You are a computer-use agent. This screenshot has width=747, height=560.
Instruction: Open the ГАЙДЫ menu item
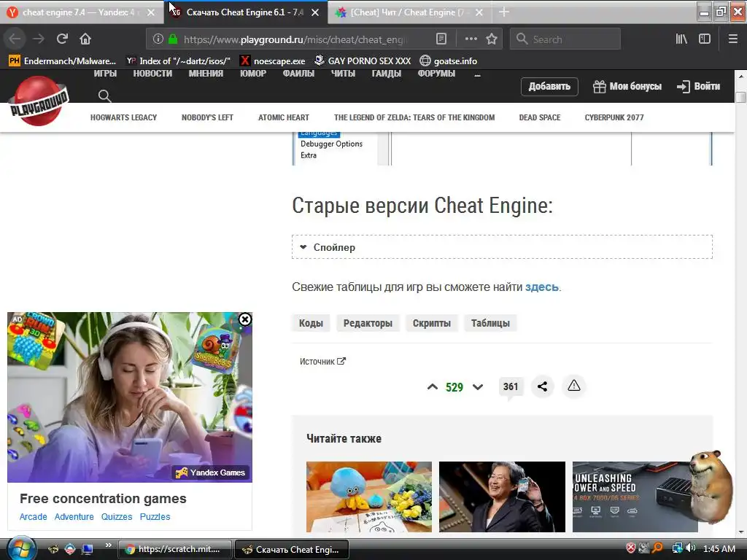(x=387, y=74)
